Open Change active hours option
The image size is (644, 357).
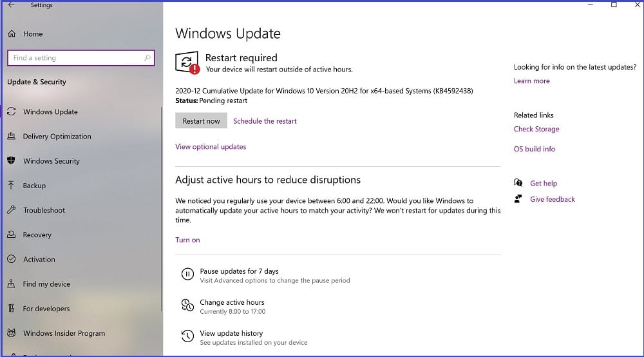pyautogui.click(x=232, y=302)
